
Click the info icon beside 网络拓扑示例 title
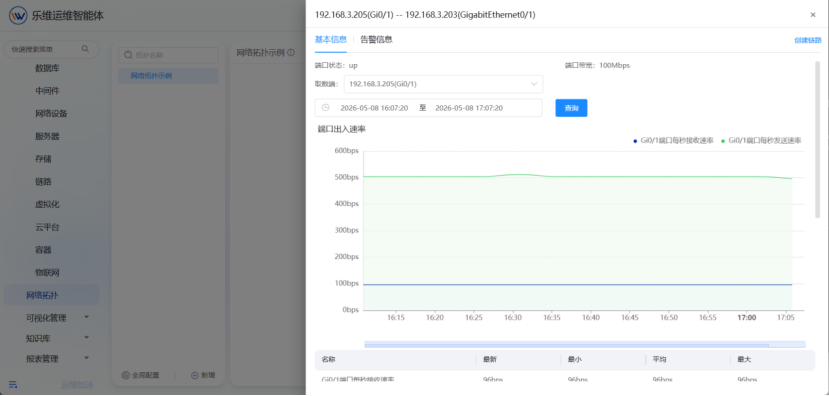coord(291,53)
